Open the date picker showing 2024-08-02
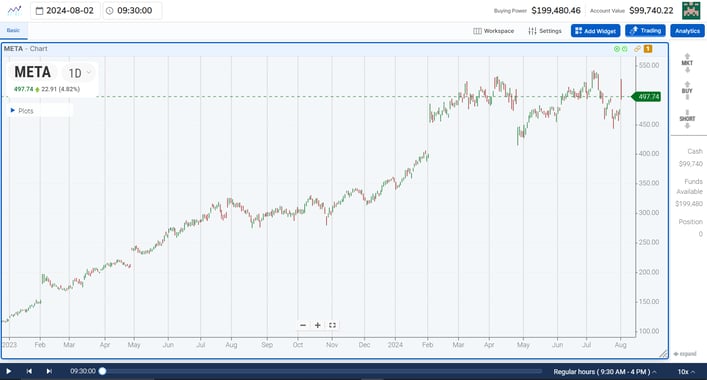This screenshot has height=380, width=707. 65,10
